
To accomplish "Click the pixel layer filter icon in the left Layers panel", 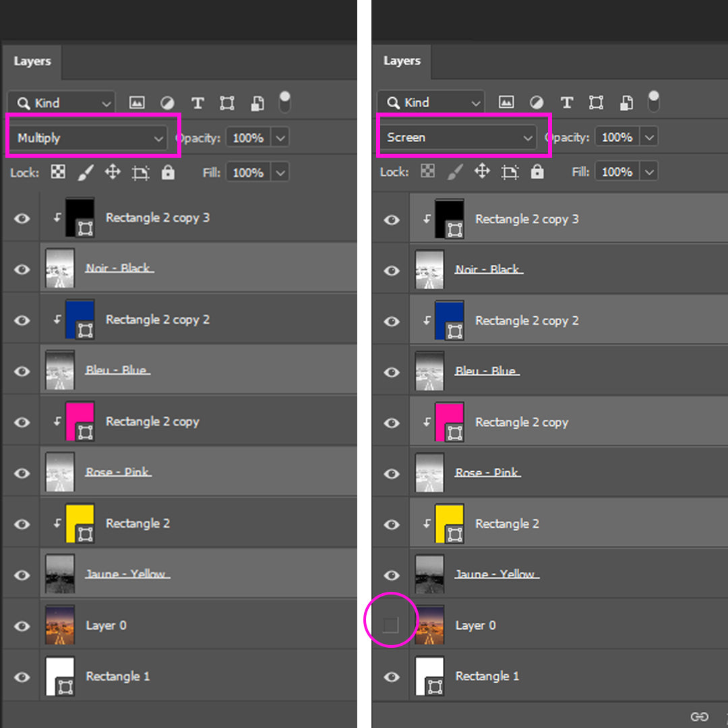I will click(137, 103).
